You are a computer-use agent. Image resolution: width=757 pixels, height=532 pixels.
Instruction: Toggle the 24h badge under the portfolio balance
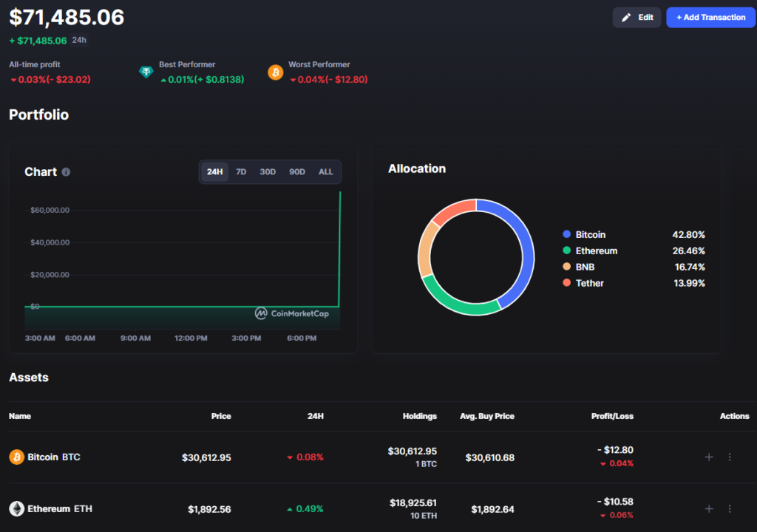pos(79,40)
